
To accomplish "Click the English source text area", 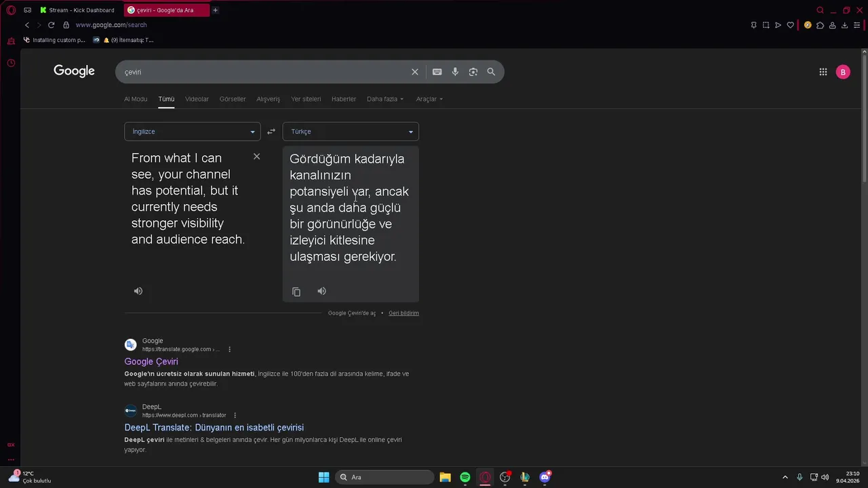I will 188,199.
